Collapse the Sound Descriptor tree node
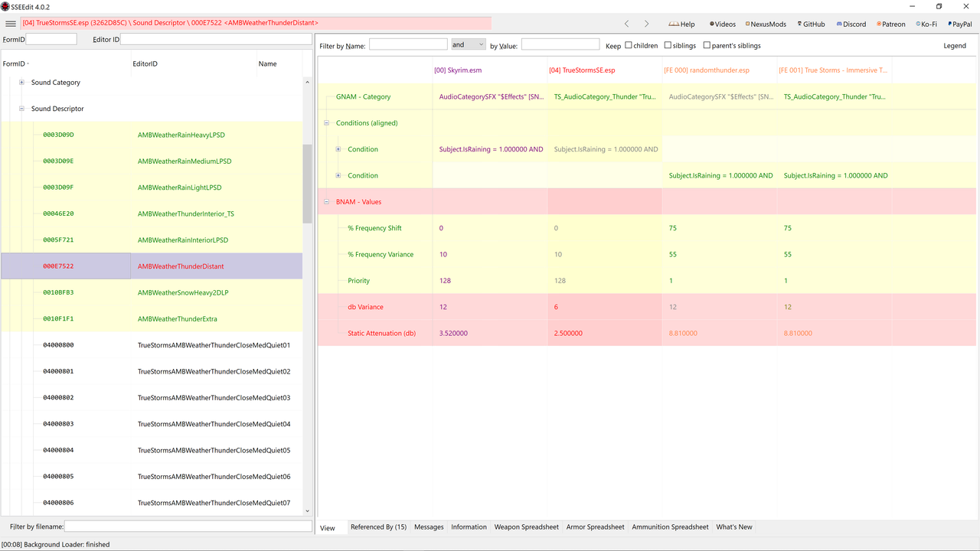 pos(22,109)
